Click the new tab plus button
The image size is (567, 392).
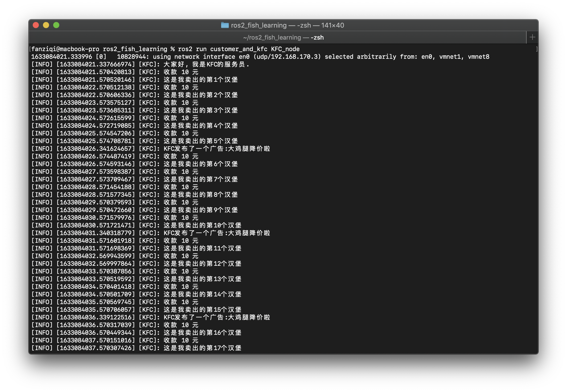click(532, 37)
